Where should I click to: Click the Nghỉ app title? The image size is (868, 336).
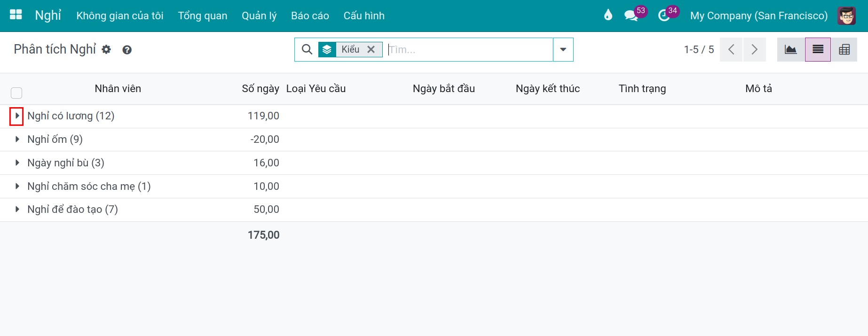48,15
